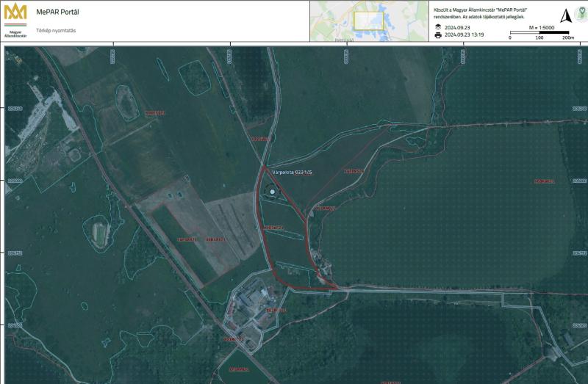Click the oval sports track on the map
The width and height of the screenshot is (588, 384).
pos(99,235)
